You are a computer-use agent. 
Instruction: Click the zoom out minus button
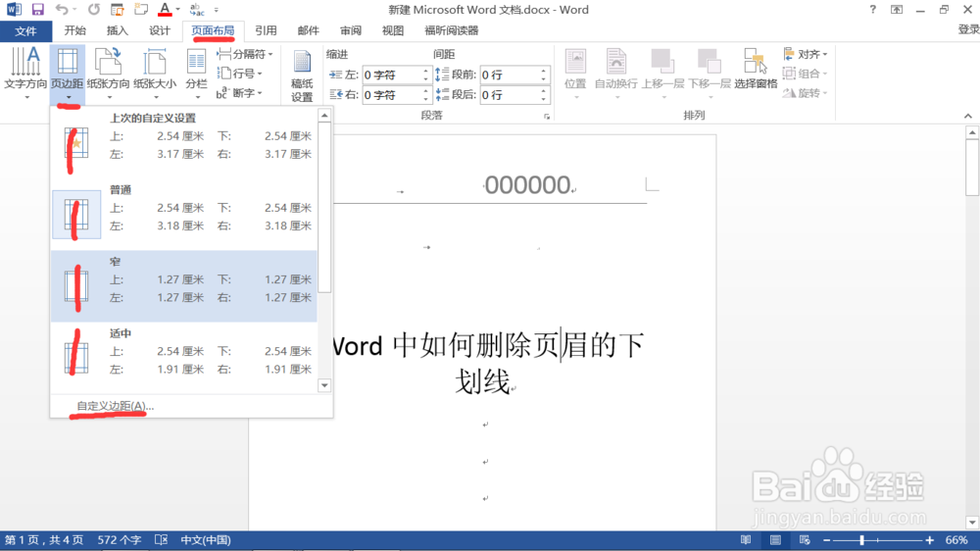(827, 540)
